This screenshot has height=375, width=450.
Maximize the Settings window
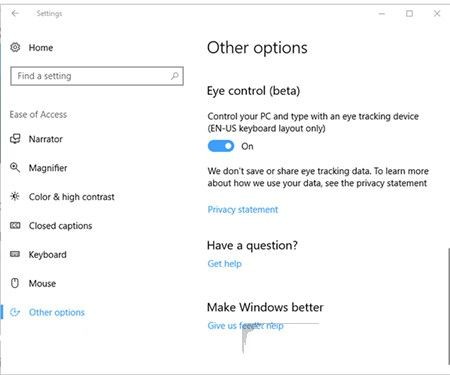pyautogui.click(x=409, y=13)
